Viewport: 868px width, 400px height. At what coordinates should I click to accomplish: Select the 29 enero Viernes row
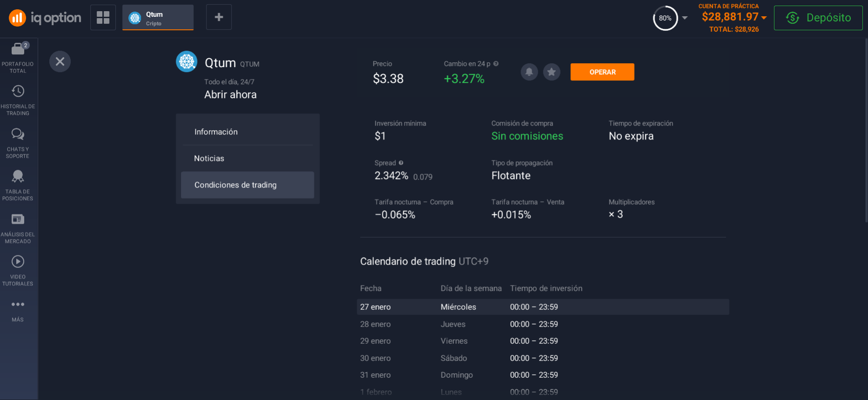click(543, 341)
